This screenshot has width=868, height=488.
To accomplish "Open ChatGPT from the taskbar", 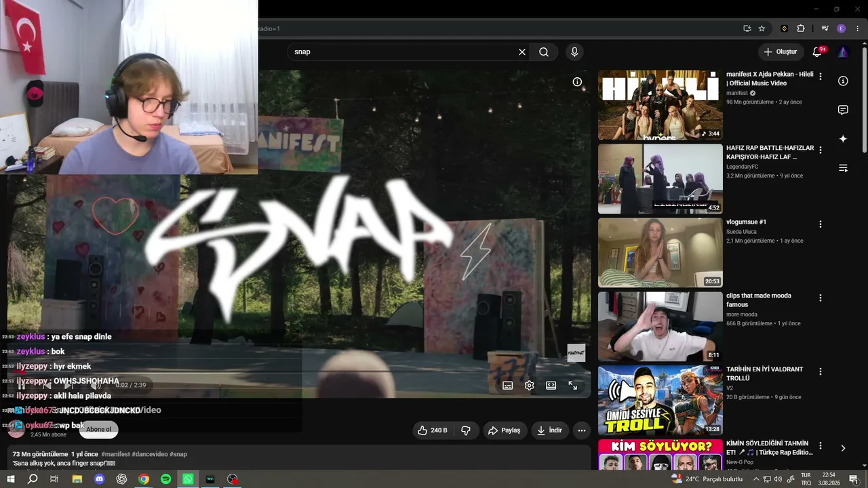I will pyautogui.click(x=121, y=479).
